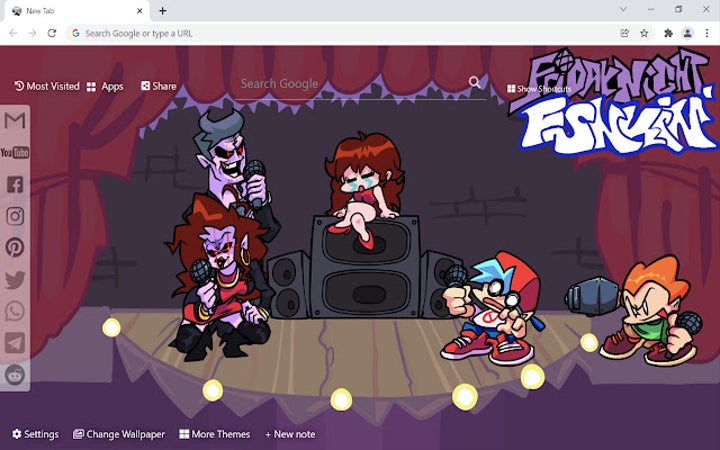Open Gmail from the sidebar
This screenshot has height=450, width=720.
(15, 121)
